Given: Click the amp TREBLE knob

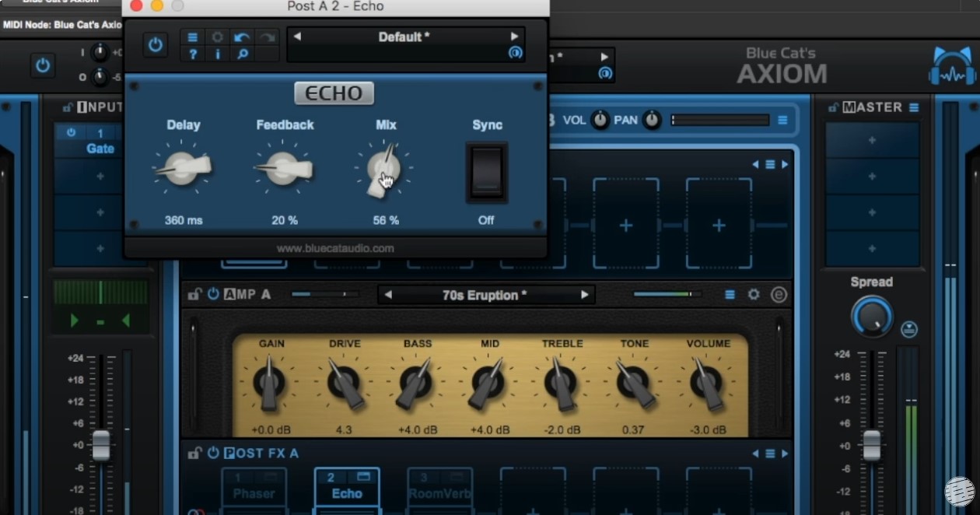Looking at the screenshot, I should 561,382.
